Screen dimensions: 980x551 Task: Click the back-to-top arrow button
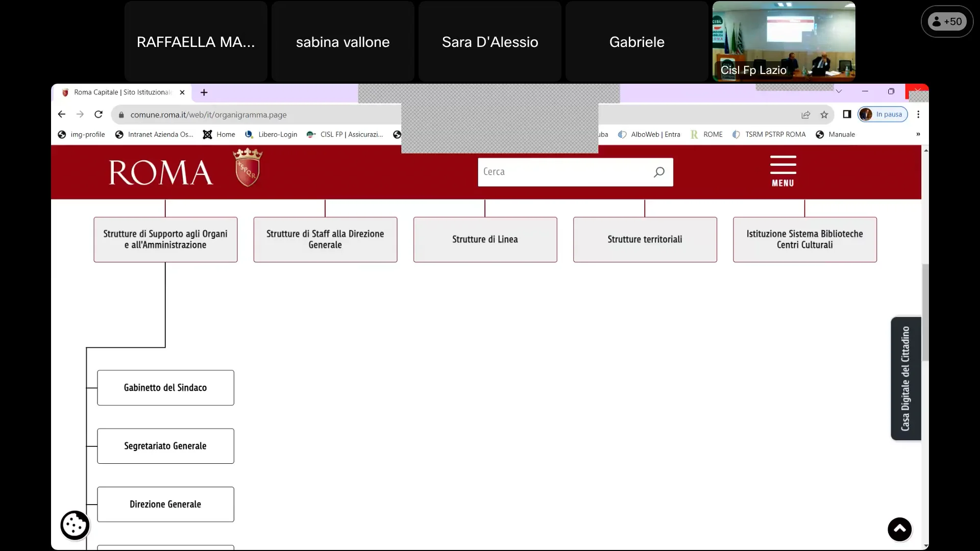900,530
